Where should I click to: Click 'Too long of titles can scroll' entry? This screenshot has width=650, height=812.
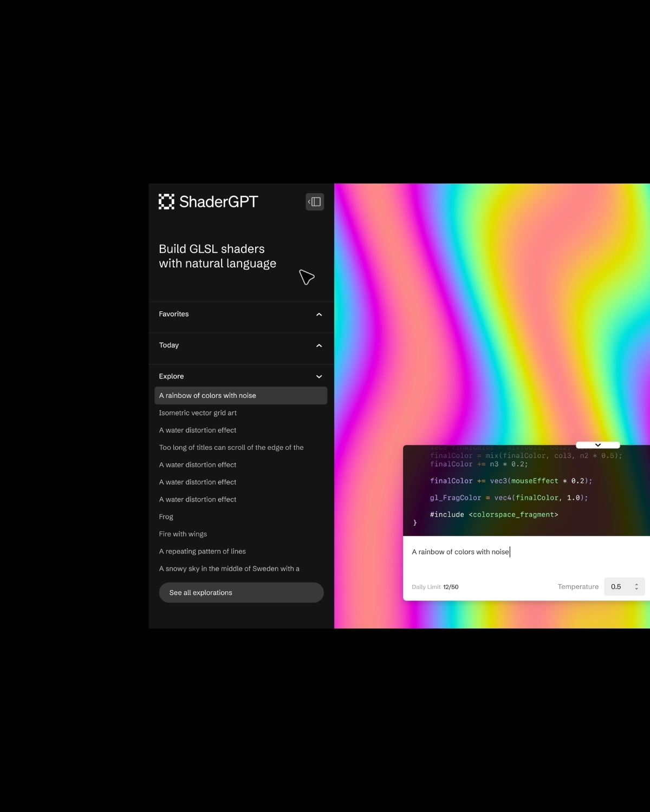pyautogui.click(x=231, y=447)
